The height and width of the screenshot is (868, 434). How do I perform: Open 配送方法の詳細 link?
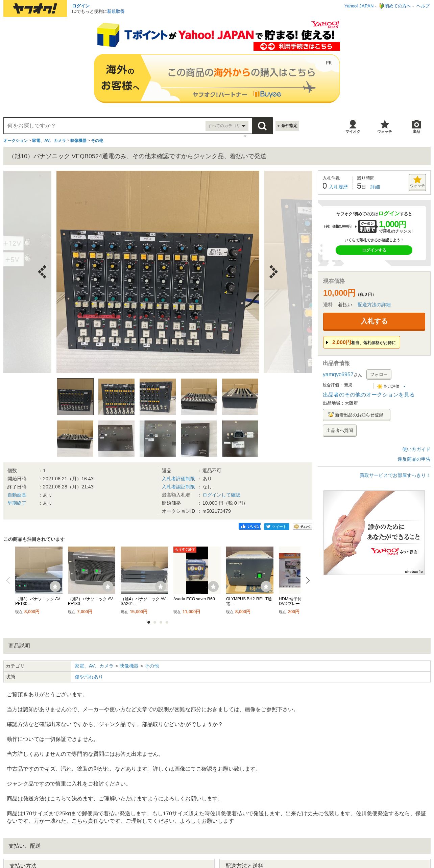click(x=374, y=305)
